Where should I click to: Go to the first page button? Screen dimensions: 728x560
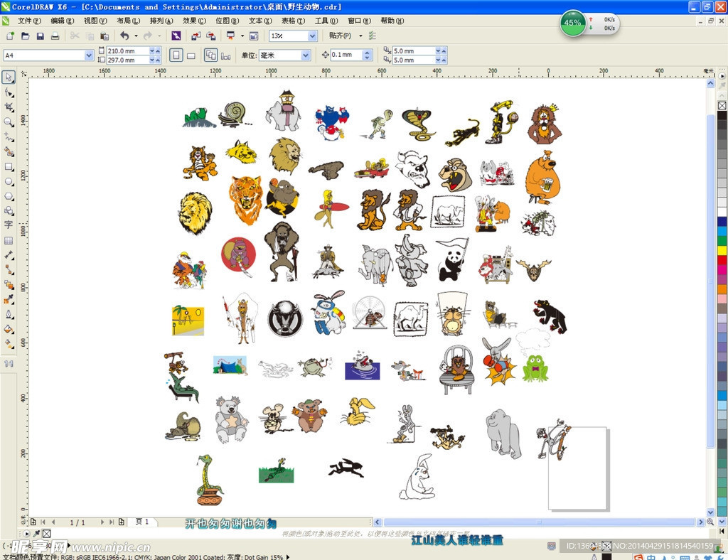point(43,522)
